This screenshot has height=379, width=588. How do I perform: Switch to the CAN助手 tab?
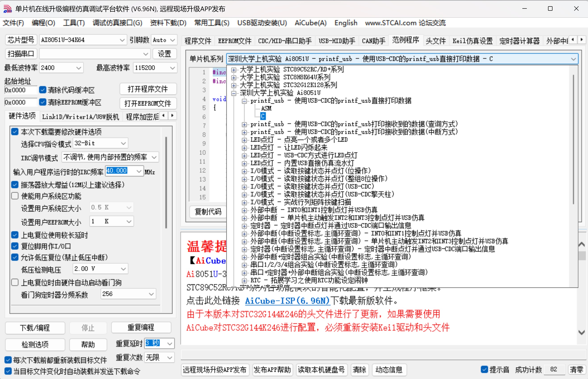pos(373,41)
